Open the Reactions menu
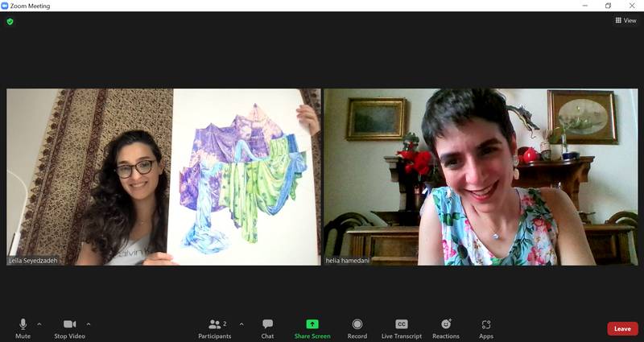The height and width of the screenshot is (342, 644). 446,327
